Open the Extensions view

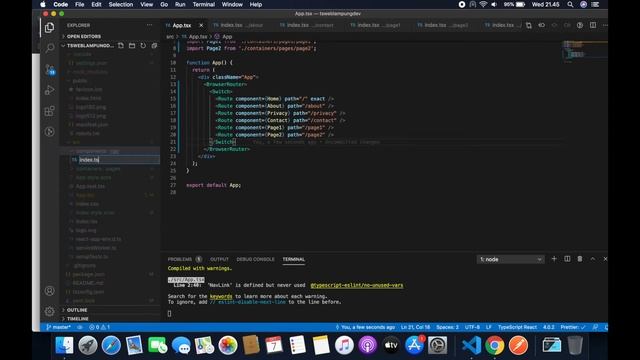point(49,111)
